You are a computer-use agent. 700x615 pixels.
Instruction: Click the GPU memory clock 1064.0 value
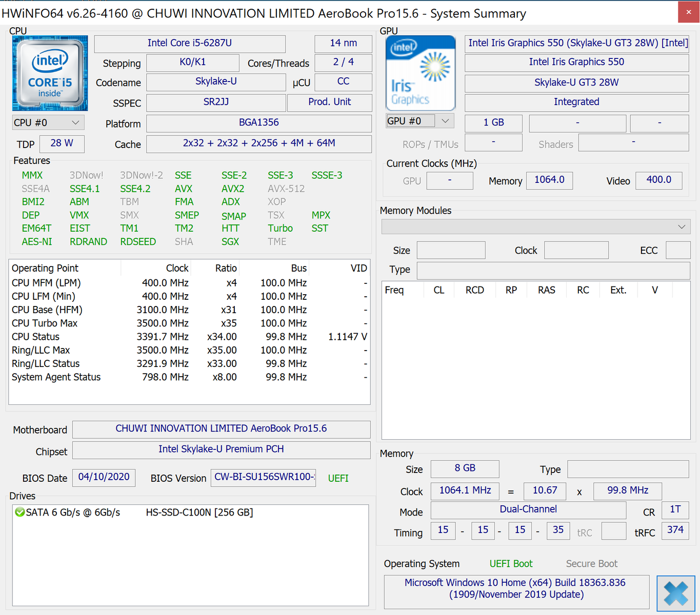pos(549,180)
